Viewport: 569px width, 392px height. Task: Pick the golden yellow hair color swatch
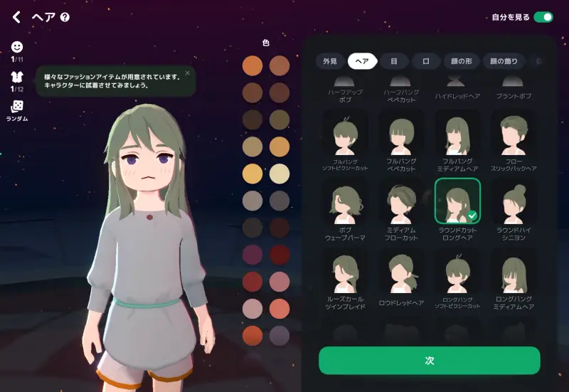(x=252, y=174)
